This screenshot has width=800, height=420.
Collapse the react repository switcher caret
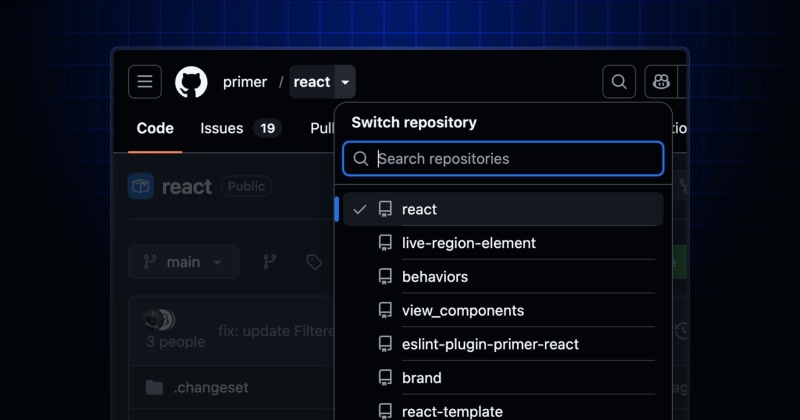(x=345, y=82)
